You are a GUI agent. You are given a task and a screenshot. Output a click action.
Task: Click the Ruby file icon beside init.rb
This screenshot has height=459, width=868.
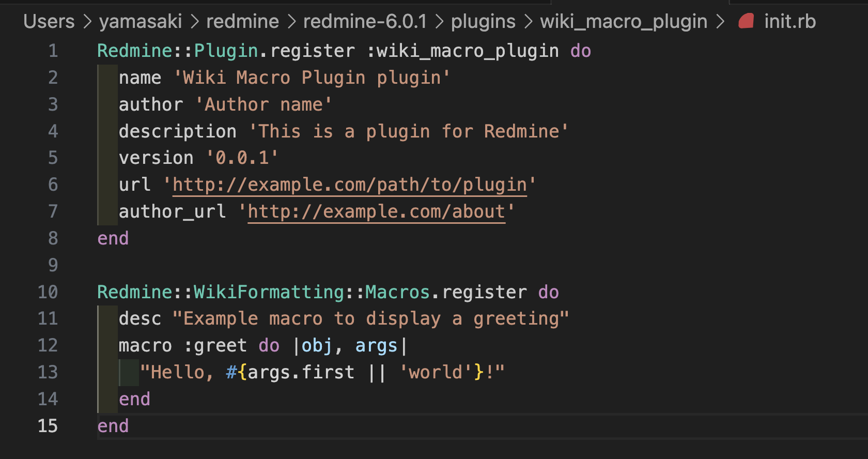pos(746,21)
